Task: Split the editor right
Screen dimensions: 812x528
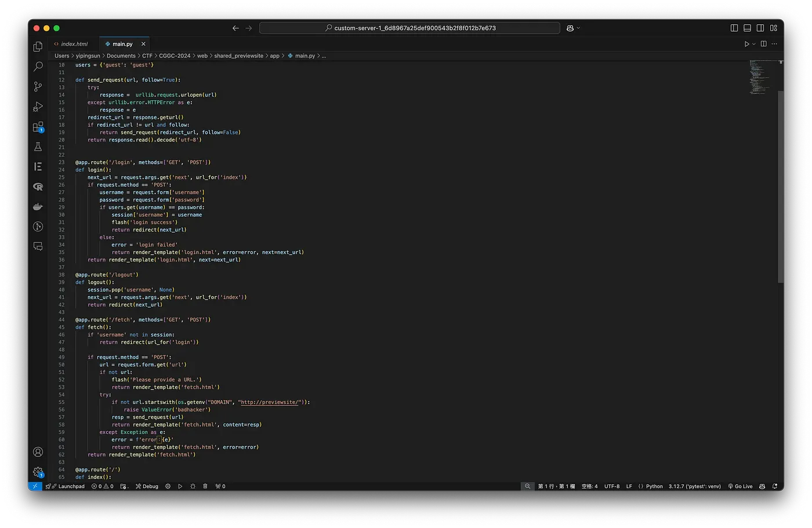Action: (x=764, y=44)
